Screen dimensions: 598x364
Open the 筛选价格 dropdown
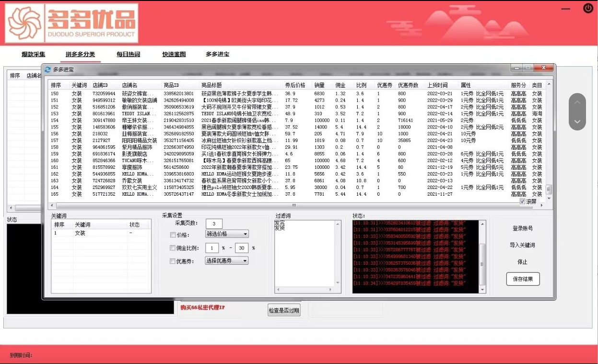pyautogui.click(x=227, y=234)
